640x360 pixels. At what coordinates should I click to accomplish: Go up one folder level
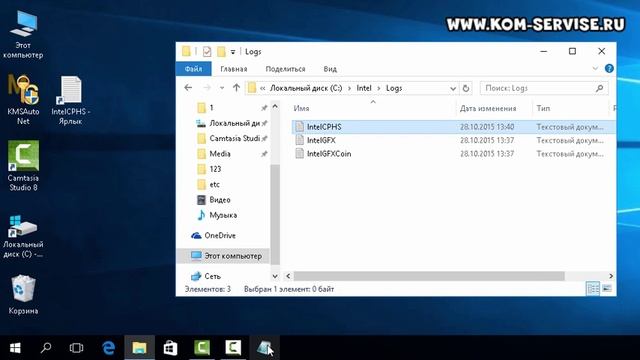[236, 88]
